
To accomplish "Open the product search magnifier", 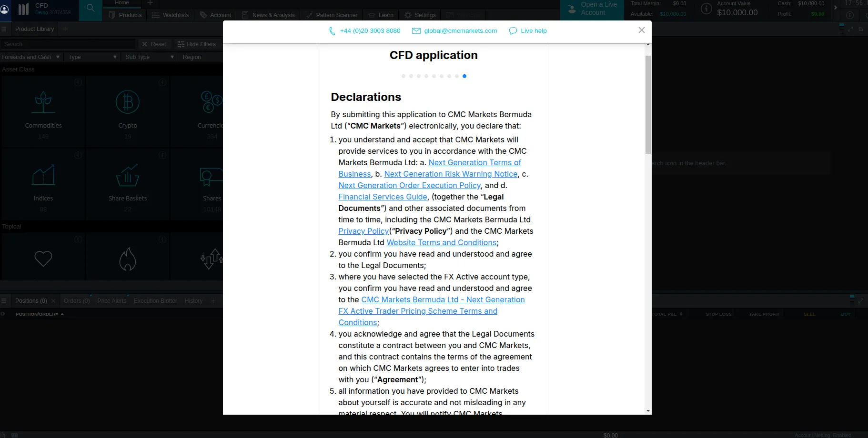I will point(91,8).
